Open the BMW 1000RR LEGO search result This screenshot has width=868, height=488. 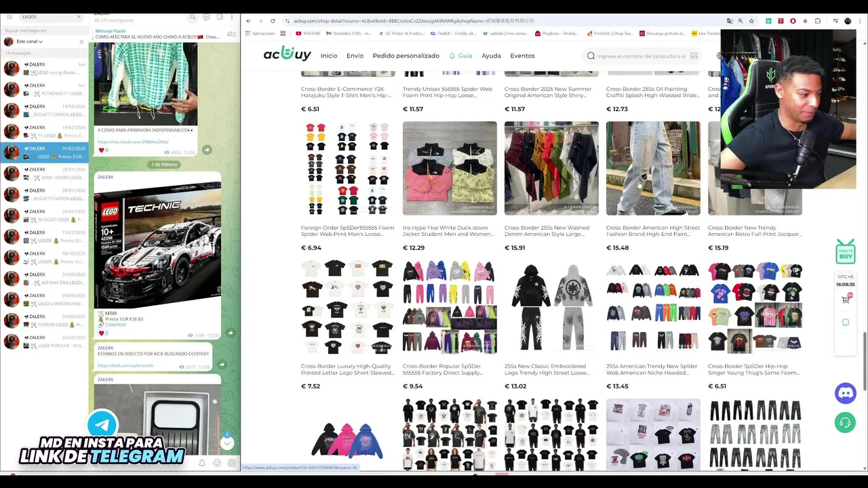tap(45, 174)
